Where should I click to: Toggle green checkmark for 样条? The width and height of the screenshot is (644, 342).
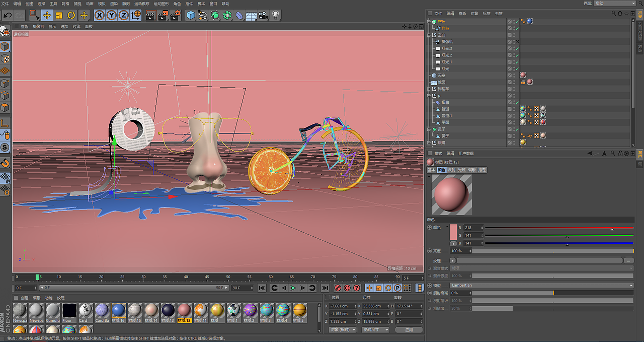(x=517, y=28)
